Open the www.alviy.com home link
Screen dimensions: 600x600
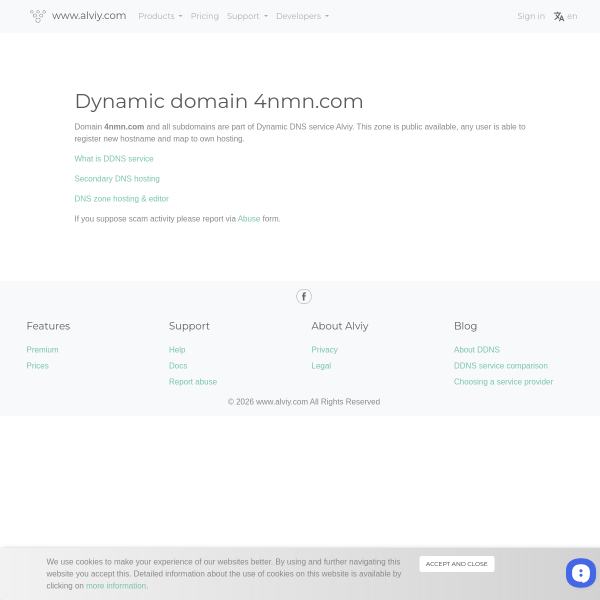[x=89, y=16]
